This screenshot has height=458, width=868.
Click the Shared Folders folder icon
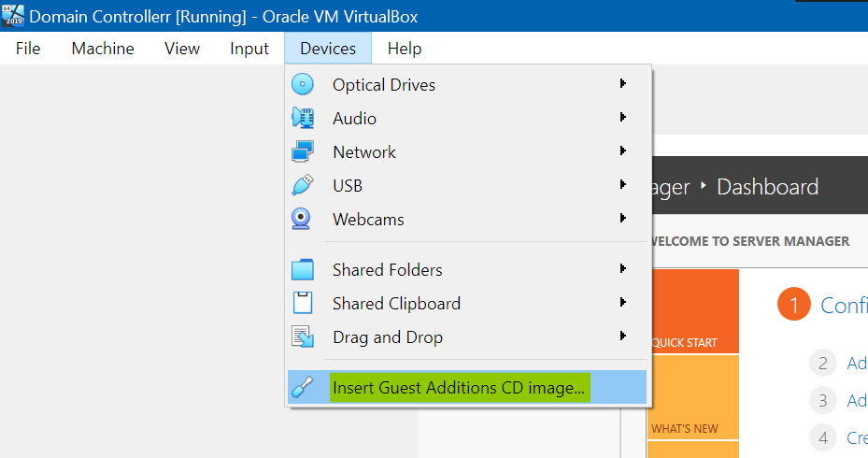click(x=302, y=270)
